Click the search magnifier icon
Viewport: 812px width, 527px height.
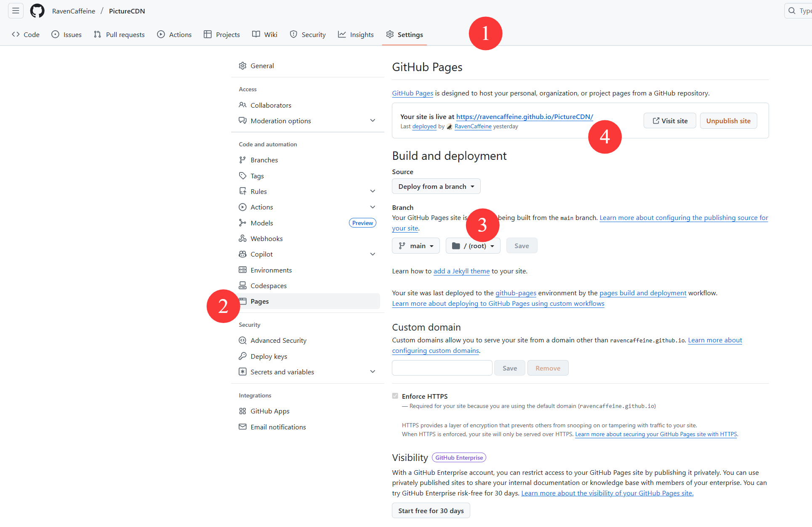tap(792, 11)
